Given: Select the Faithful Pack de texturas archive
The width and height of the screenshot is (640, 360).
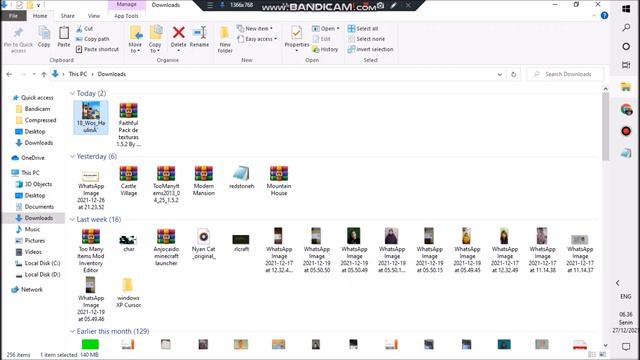Looking at the screenshot, I should pos(128,124).
